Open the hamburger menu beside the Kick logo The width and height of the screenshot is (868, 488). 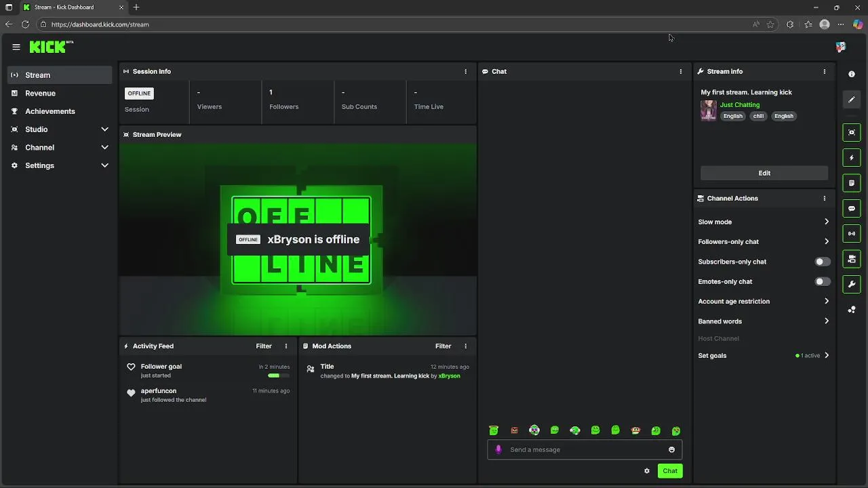[x=16, y=47]
